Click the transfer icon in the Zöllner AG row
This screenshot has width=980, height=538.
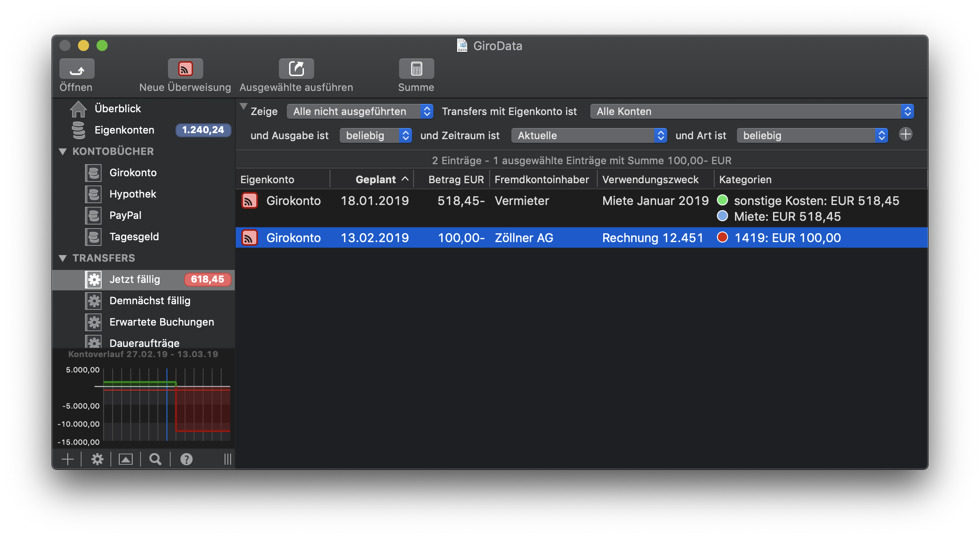pos(249,238)
